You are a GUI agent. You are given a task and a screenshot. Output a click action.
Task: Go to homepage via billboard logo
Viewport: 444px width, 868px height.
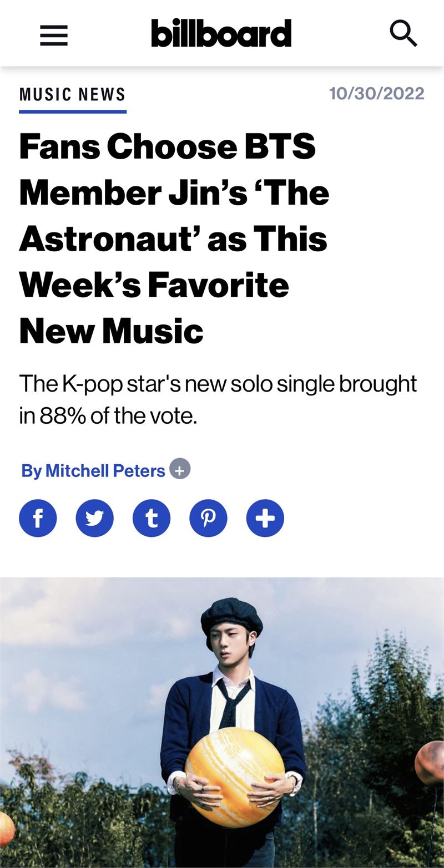coord(221,33)
